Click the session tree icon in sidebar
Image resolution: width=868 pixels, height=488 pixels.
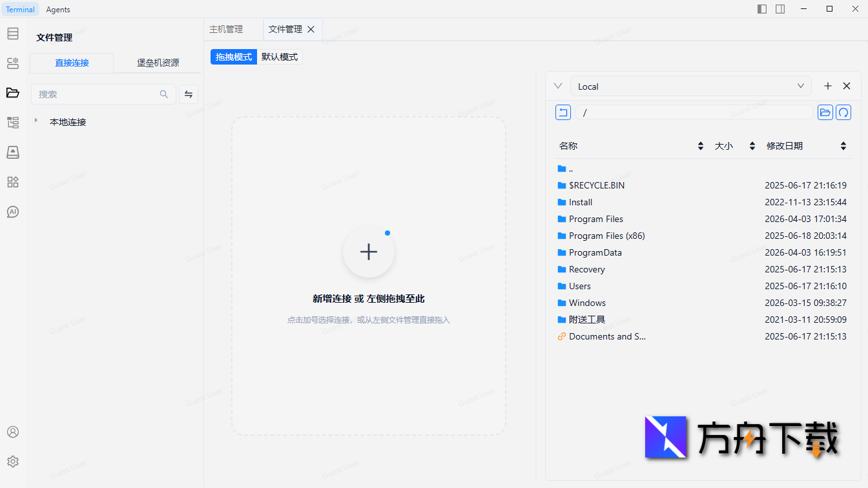(12, 122)
